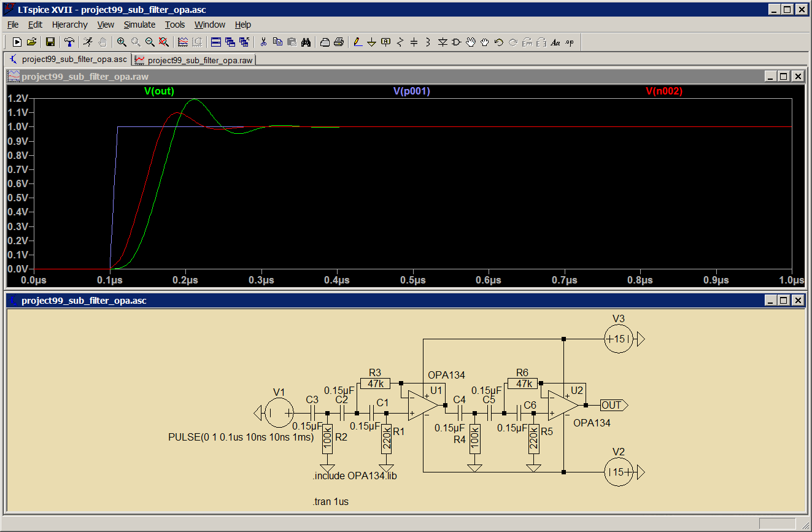
Task: Click the Open file folder icon
Action: tap(31, 42)
